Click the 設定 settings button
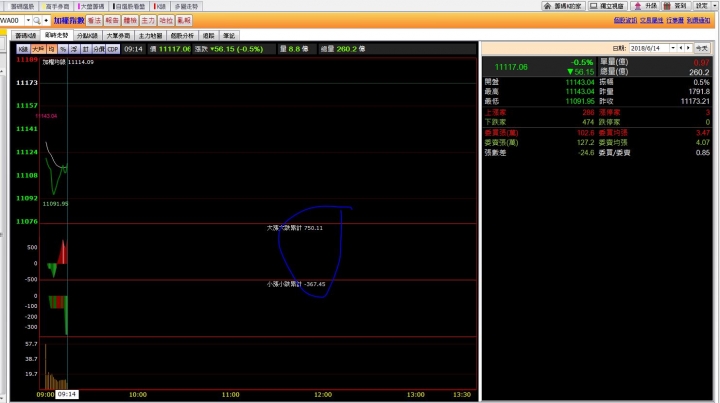Image resolution: width=720 pixels, height=403 pixels. click(702, 6)
